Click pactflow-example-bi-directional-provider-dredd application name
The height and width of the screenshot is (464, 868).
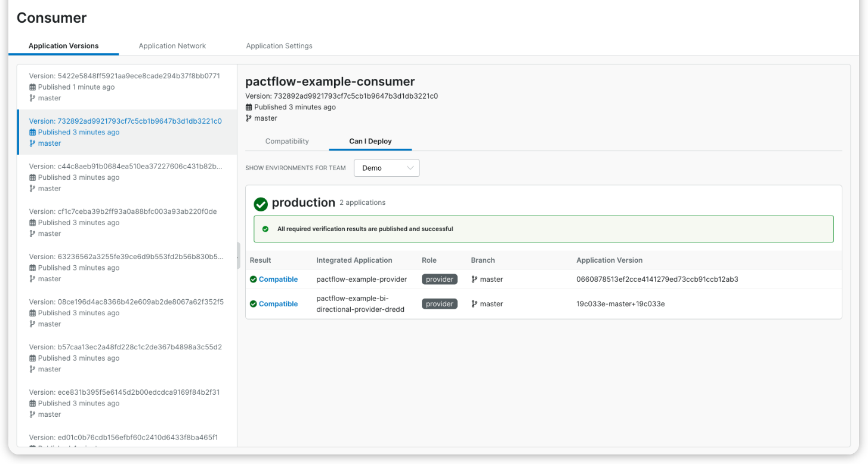(360, 304)
